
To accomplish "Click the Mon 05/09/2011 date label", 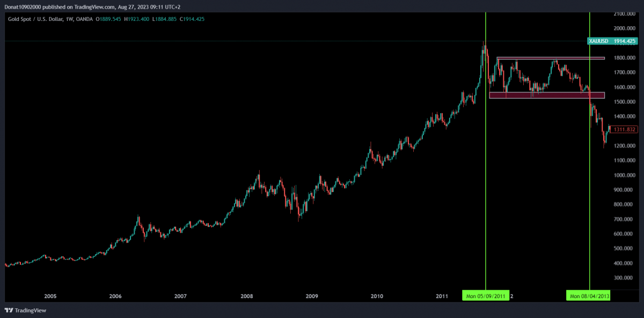I will (485, 295).
